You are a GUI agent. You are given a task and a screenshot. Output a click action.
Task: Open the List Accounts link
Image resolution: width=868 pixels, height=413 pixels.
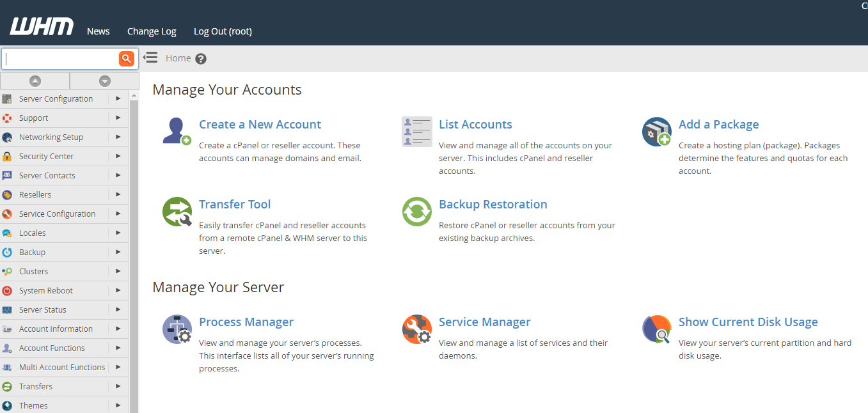click(x=475, y=125)
